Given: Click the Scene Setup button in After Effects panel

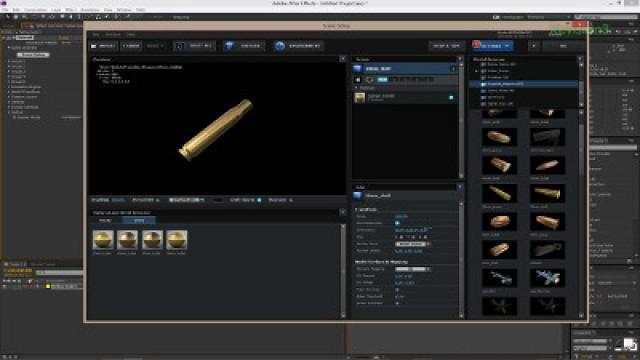Looking at the screenshot, I should point(33,55).
